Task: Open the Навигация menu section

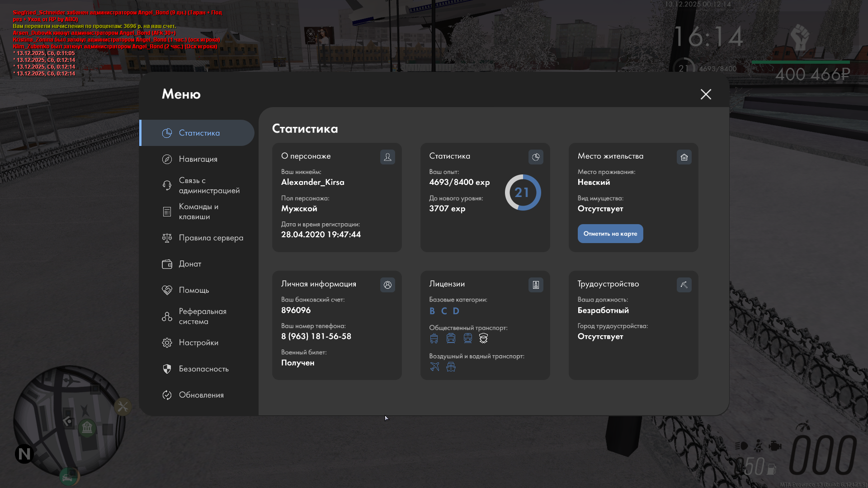Action: click(198, 159)
